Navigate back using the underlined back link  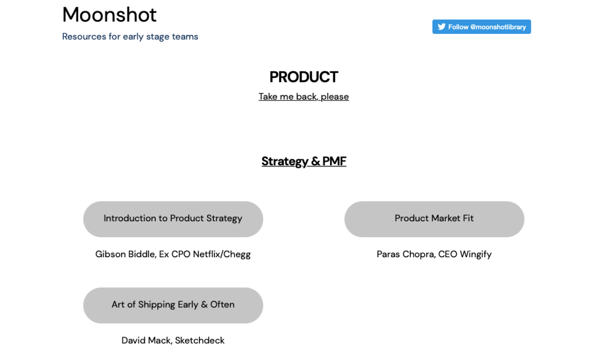click(x=304, y=96)
